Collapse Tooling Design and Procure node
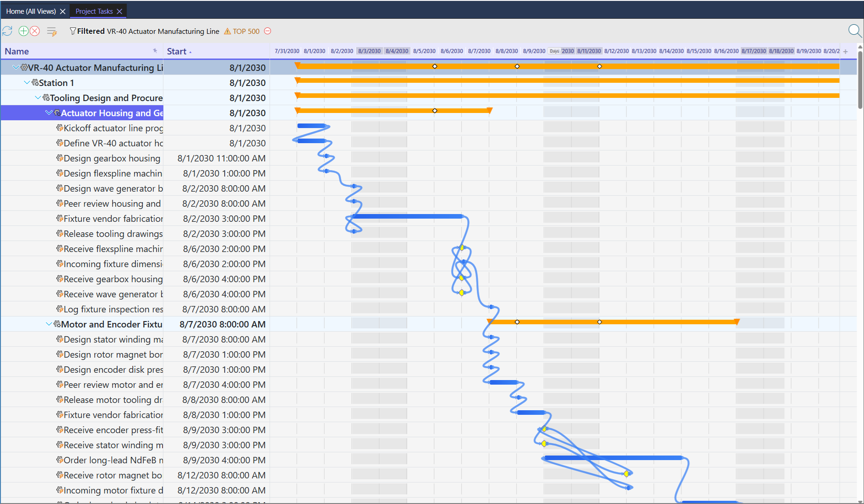 click(38, 98)
